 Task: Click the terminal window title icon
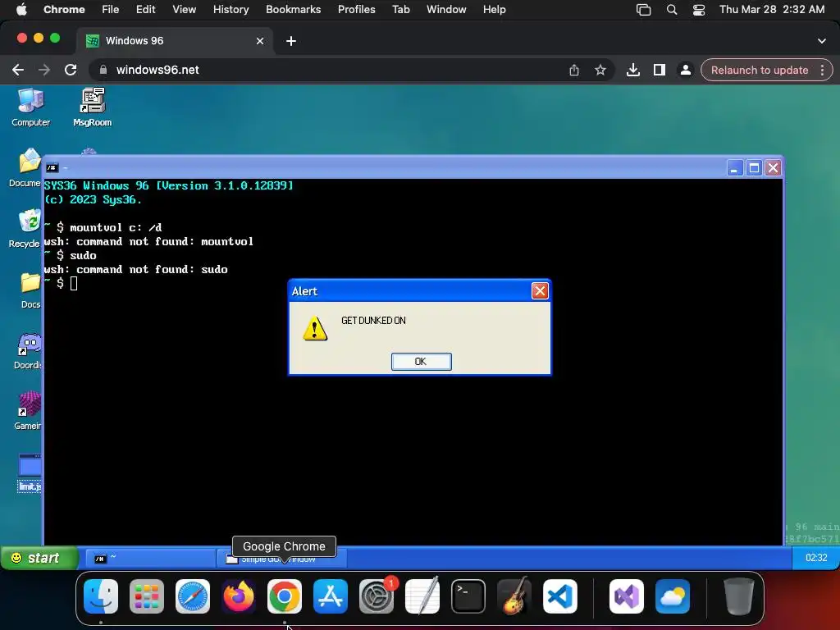click(x=52, y=167)
